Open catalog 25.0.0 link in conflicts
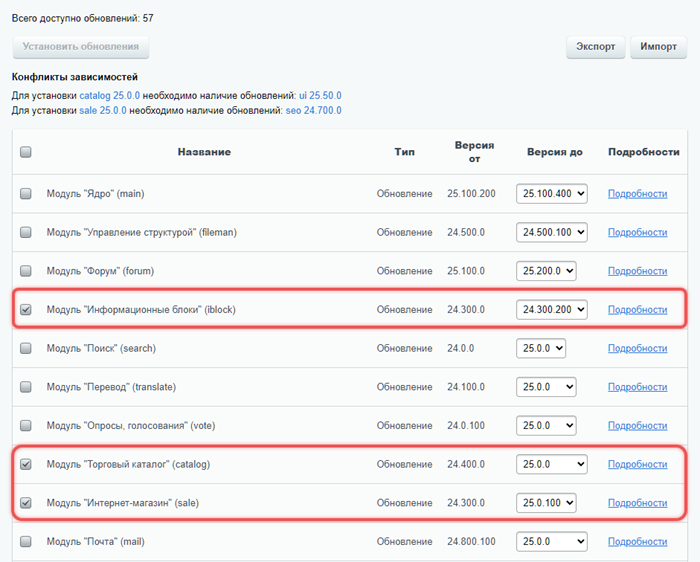This screenshot has width=700, height=562. point(109,96)
